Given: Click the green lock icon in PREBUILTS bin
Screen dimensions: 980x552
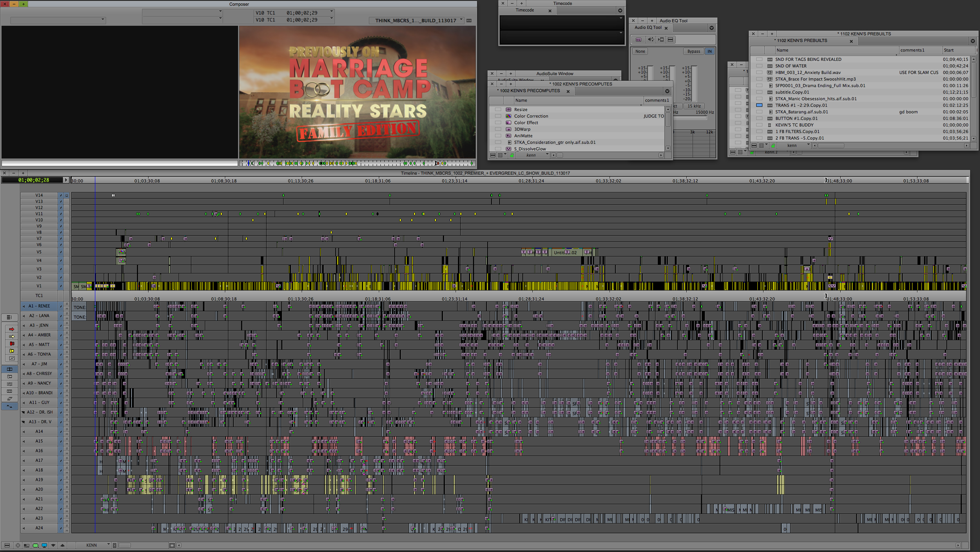Looking at the screenshot, I should coord(773,145).
